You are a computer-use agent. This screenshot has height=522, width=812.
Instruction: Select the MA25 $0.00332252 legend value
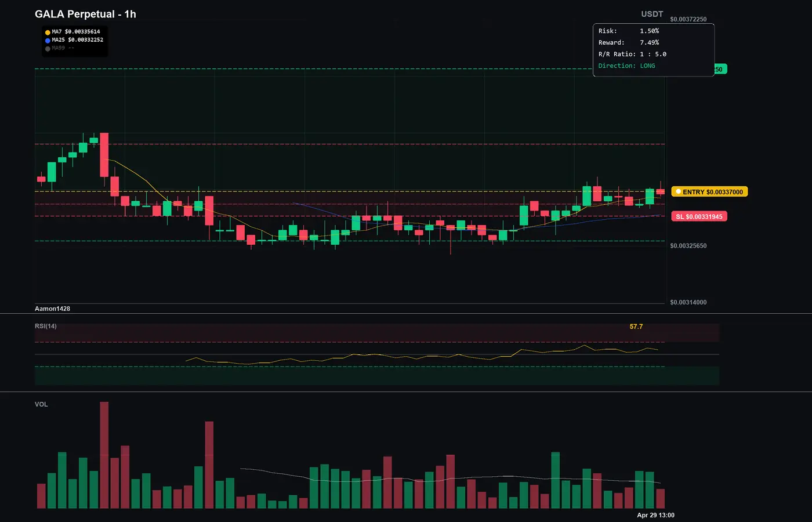78,40
